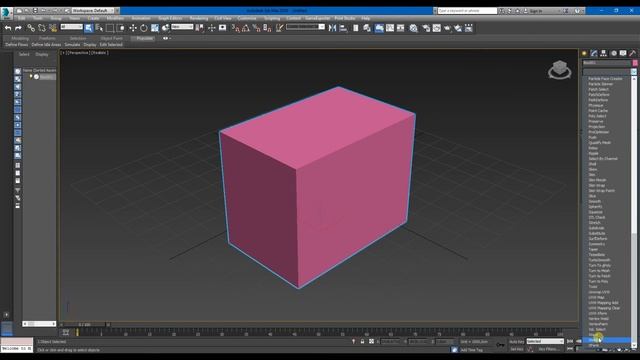Activate the Select and Scale tool
Viewport: 640px width, 360px height.
pyautogui.click(x=155, y=28)
